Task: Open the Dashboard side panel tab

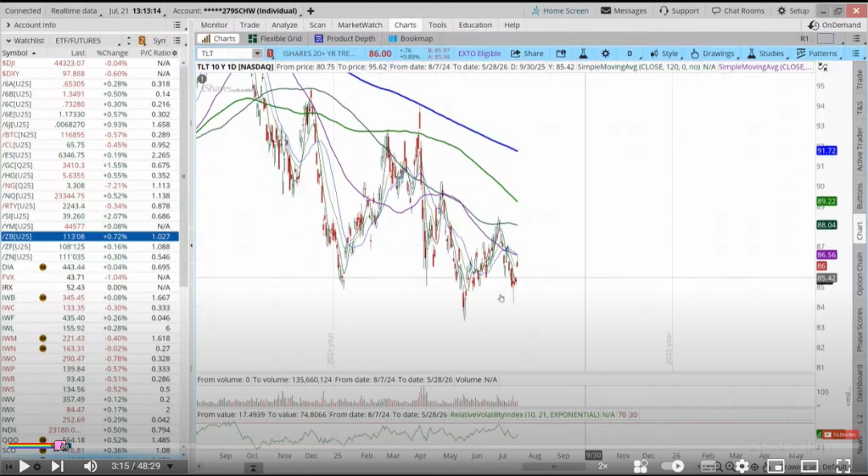Action: point(860,383)
